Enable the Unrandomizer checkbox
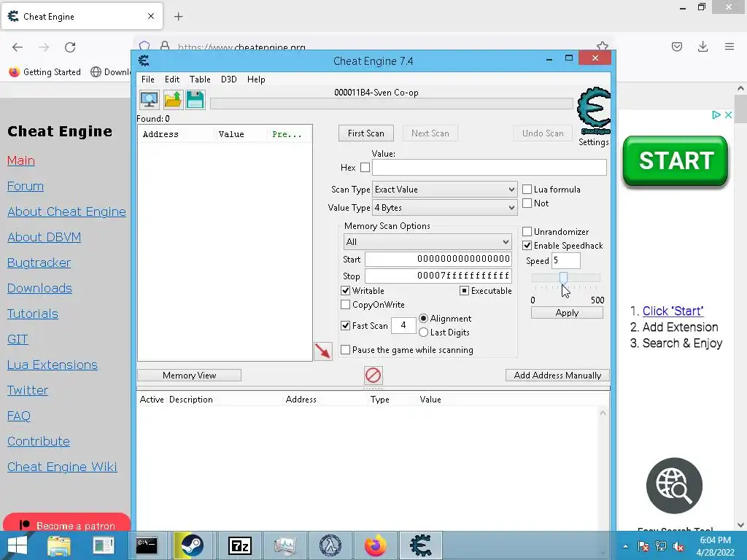 (527, 232)
